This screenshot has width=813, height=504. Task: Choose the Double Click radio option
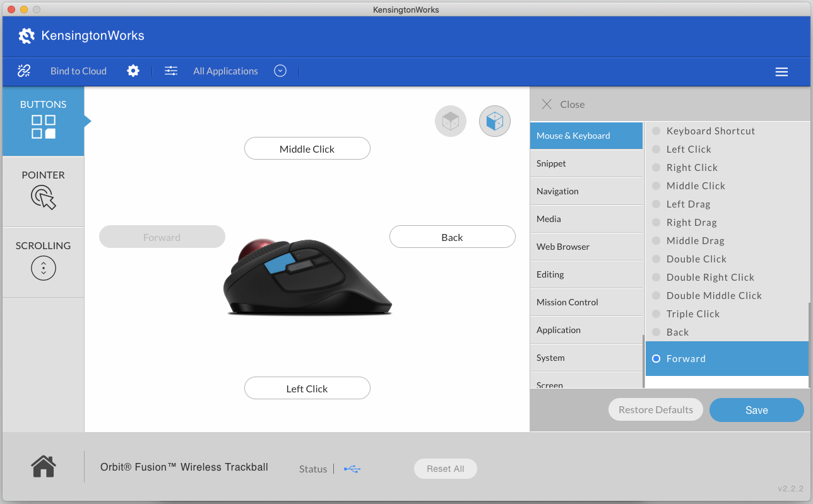coord(656,259)
